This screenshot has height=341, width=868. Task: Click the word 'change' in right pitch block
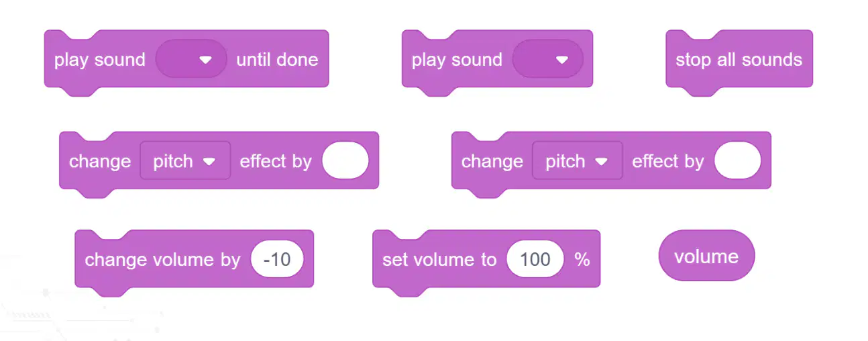coord(492,162)
